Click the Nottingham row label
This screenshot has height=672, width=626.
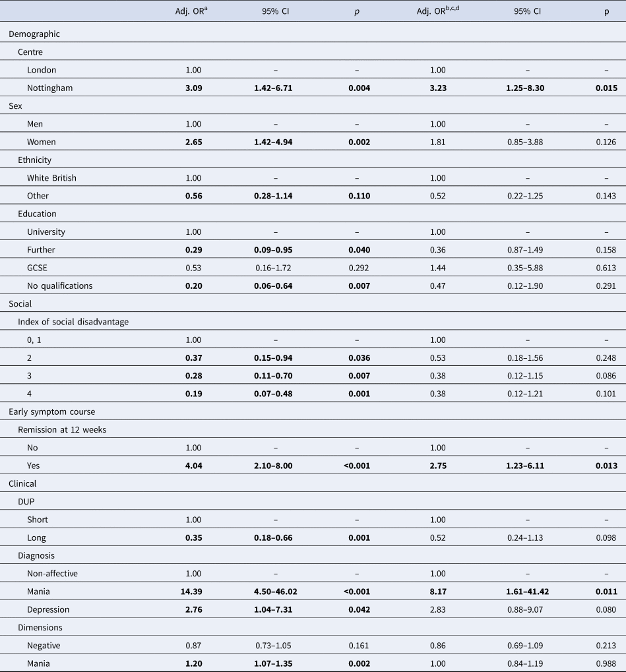coord(48,88)
